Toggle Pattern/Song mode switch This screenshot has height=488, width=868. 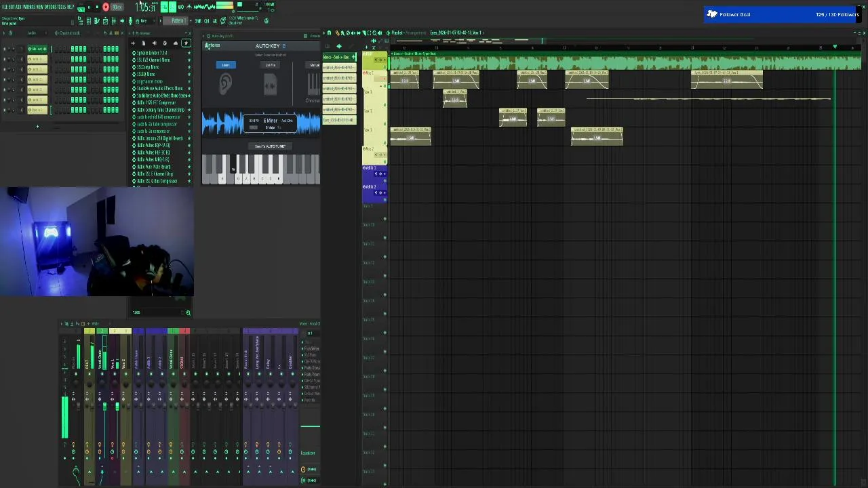(x=81, y=7)
